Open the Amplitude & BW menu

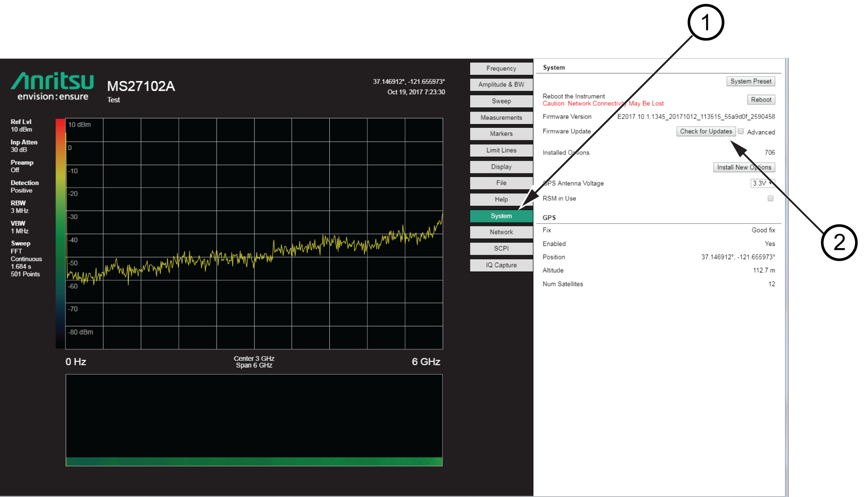(501, 84)
